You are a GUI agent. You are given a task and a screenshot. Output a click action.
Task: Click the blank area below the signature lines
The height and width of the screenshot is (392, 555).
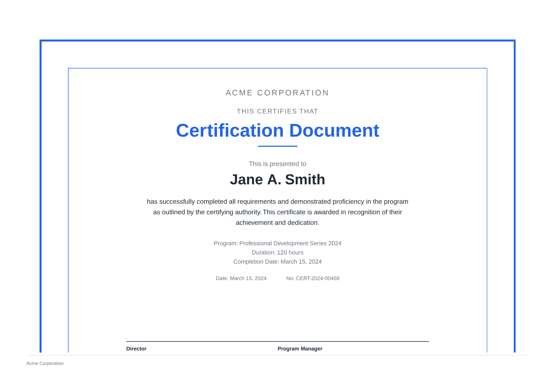[277, 313]
